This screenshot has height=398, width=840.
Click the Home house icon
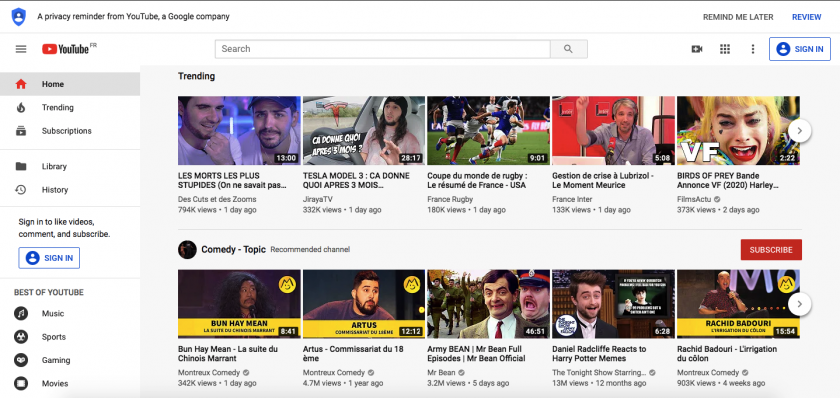[x=21, y=84]
